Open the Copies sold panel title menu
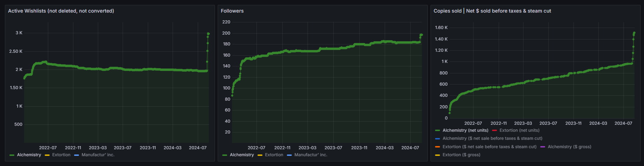This screenshot has height=166, width=644. [492, 11]
